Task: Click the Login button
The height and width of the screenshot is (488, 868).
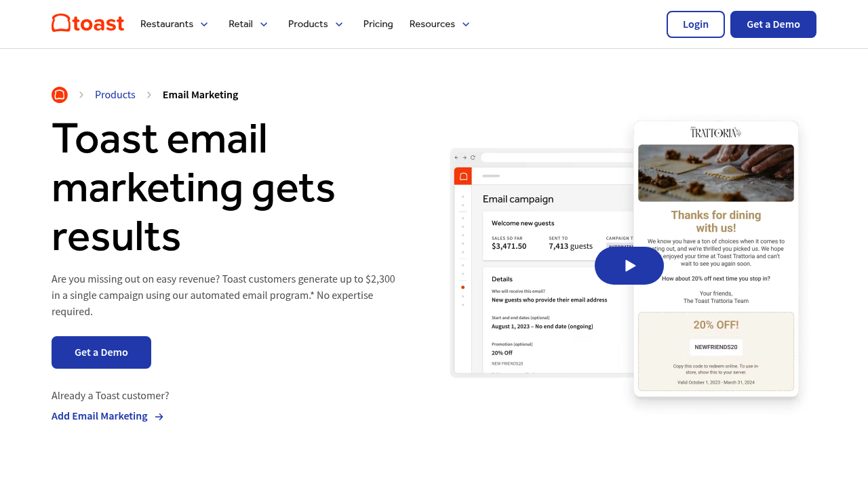Action: [x=696, y=24]
